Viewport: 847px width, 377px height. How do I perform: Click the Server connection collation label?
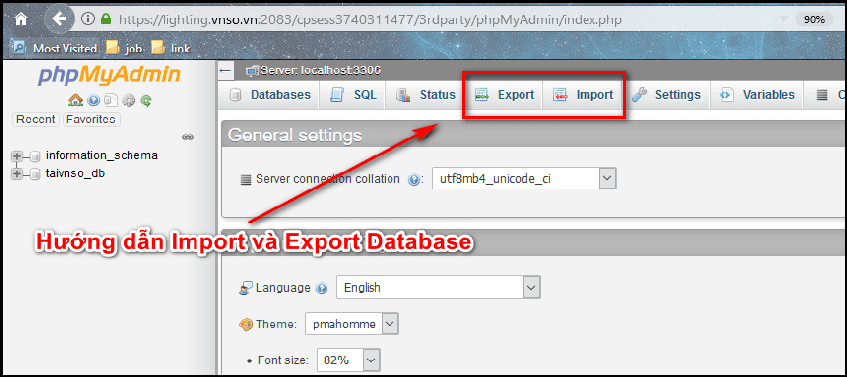point(328,179)
